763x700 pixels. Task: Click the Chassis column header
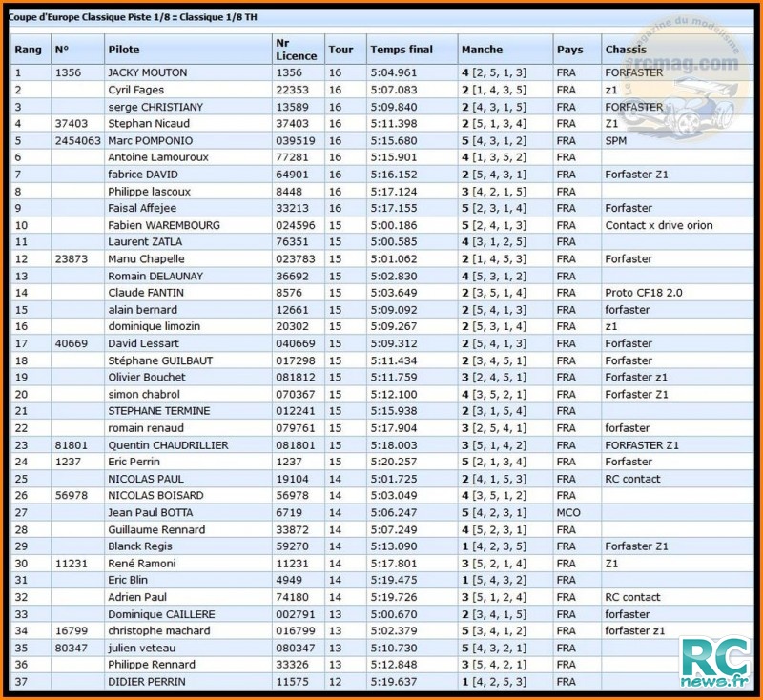point(626,50)
